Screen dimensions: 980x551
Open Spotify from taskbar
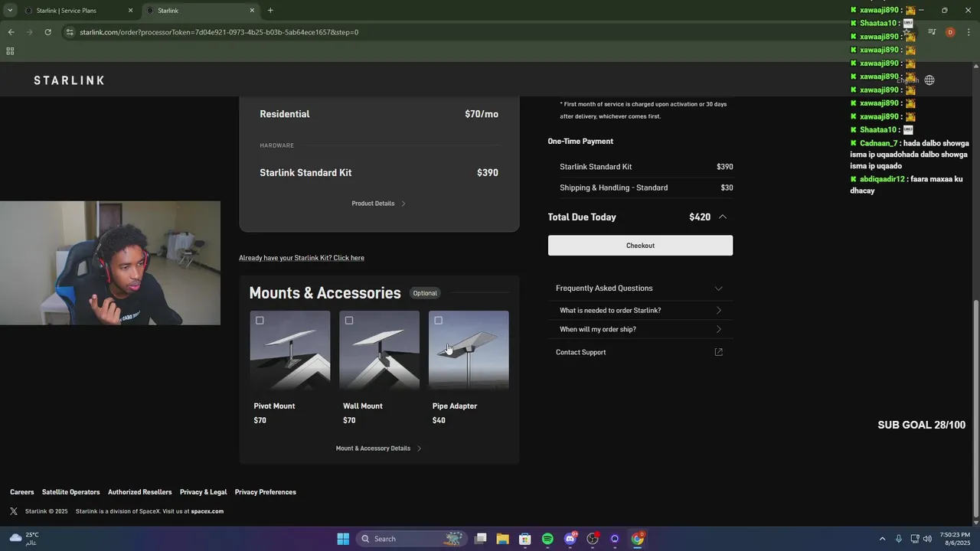[547, 539]
